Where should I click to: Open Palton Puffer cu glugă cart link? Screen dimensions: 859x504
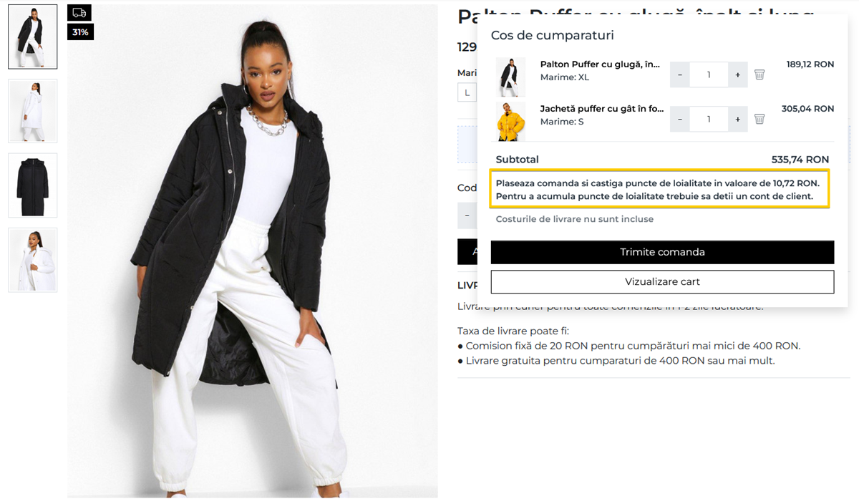600,64
